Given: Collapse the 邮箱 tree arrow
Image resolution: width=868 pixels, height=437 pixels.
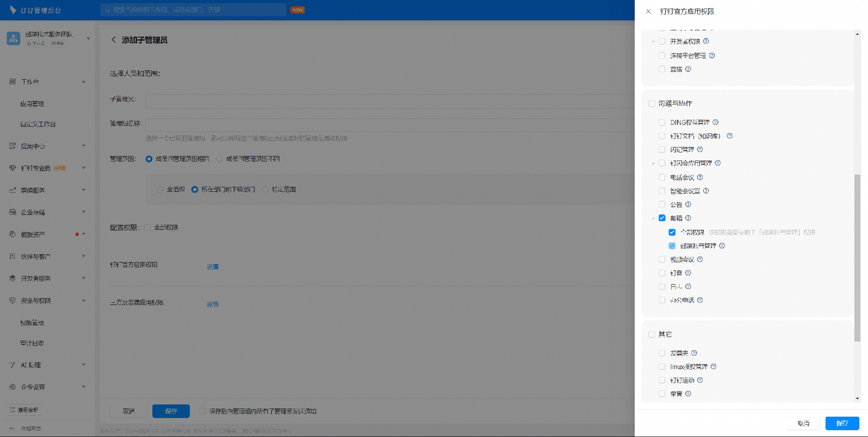Looking at the screenshot, I should [x=653, y=218].
